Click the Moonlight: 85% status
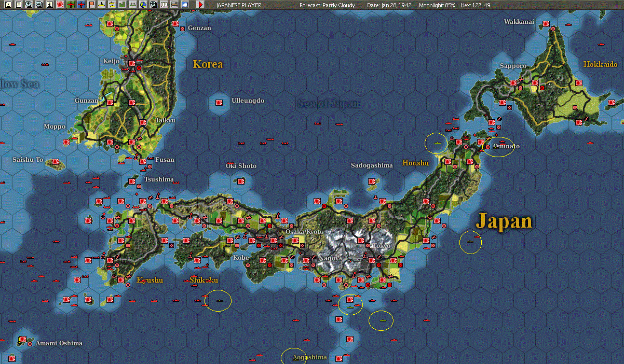This screenshot has height=364, width=624. [437, 5]
